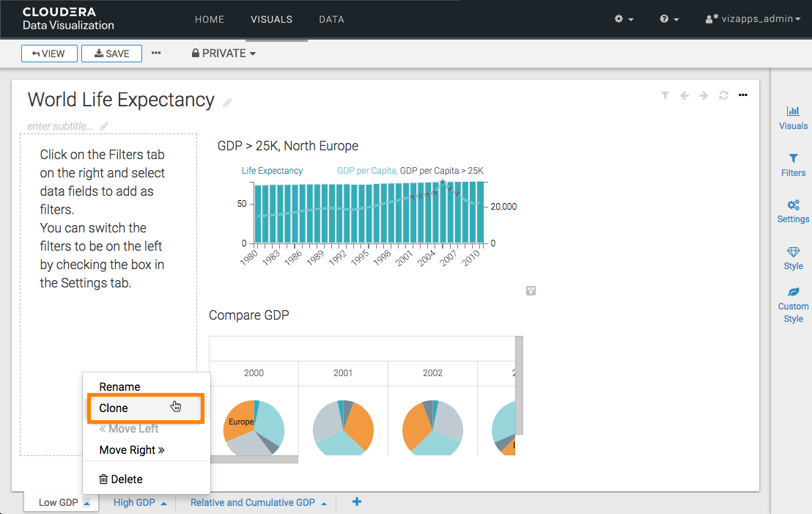812x514 pixels.
Task: Click the subtitle input field
Action: [61, 126]
